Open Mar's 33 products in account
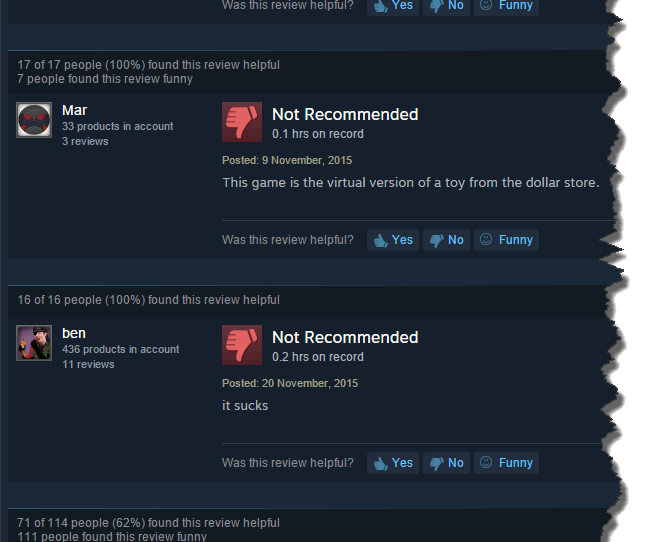 (x=117, y=126)
